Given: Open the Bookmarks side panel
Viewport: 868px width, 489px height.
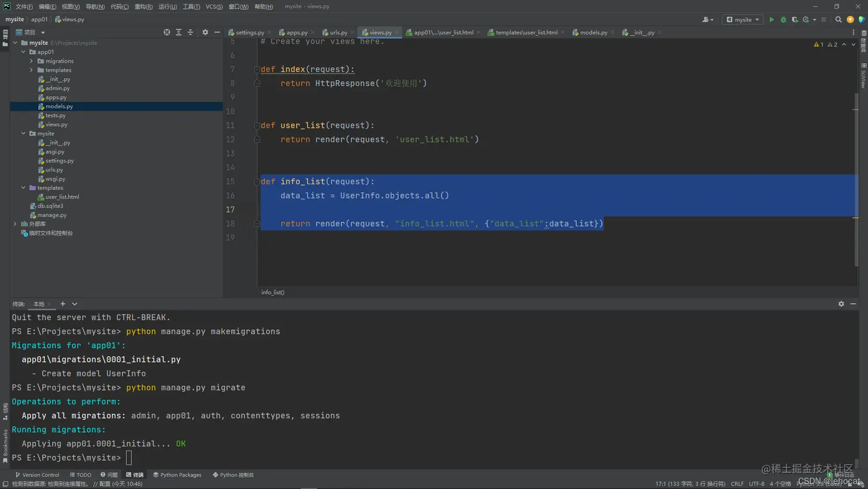Looking at the screenshot, I should (x=5, y=446).
